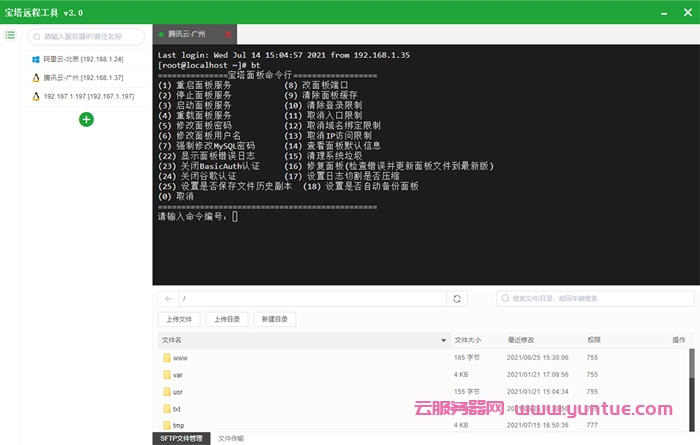700x445 pixels.
Task: Select the SFTP文件管理 tab
Action: click(181, 438)
